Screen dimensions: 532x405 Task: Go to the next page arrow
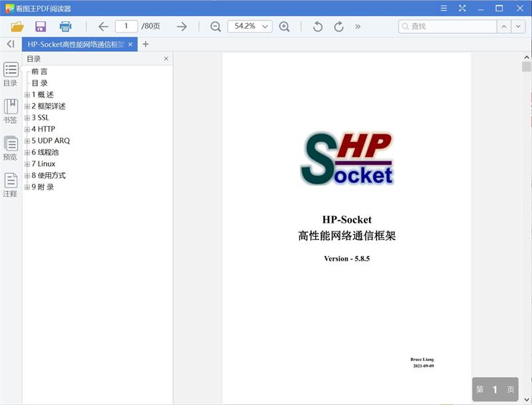tap(182, 27)
